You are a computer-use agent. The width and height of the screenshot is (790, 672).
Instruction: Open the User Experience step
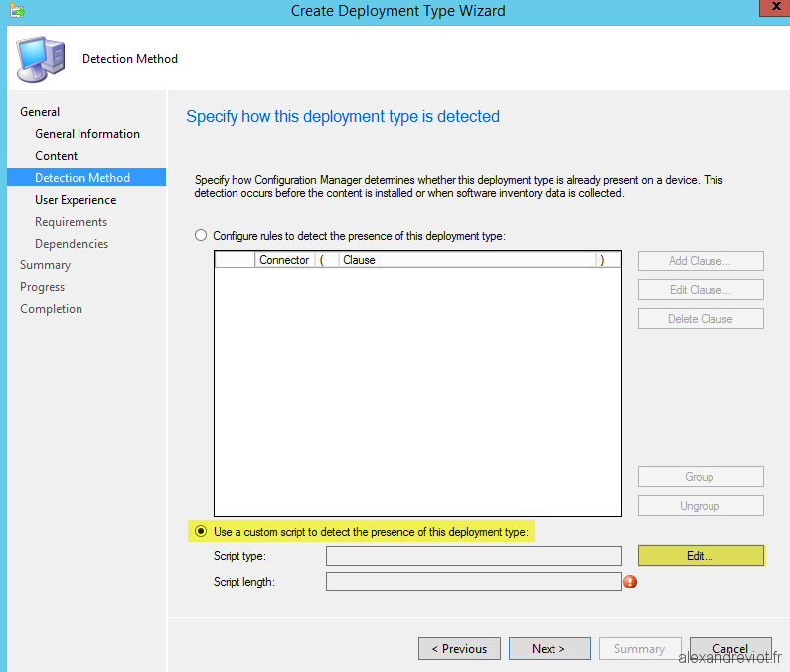76,200
